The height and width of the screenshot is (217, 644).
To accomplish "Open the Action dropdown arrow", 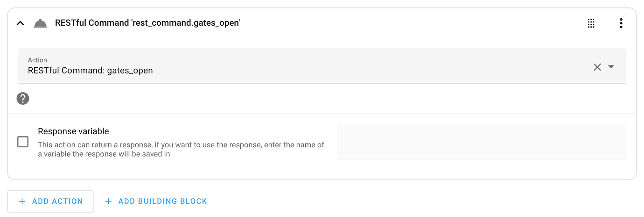I will [x=611, y=67].
